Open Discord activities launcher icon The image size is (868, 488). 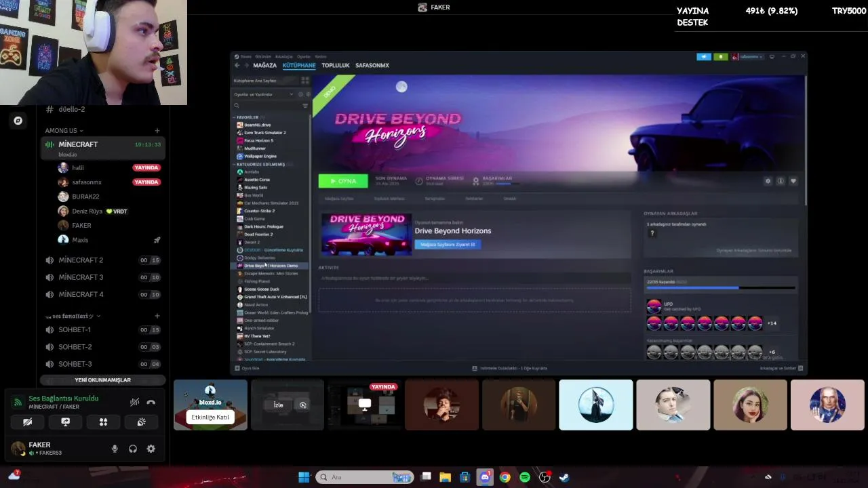103,422
